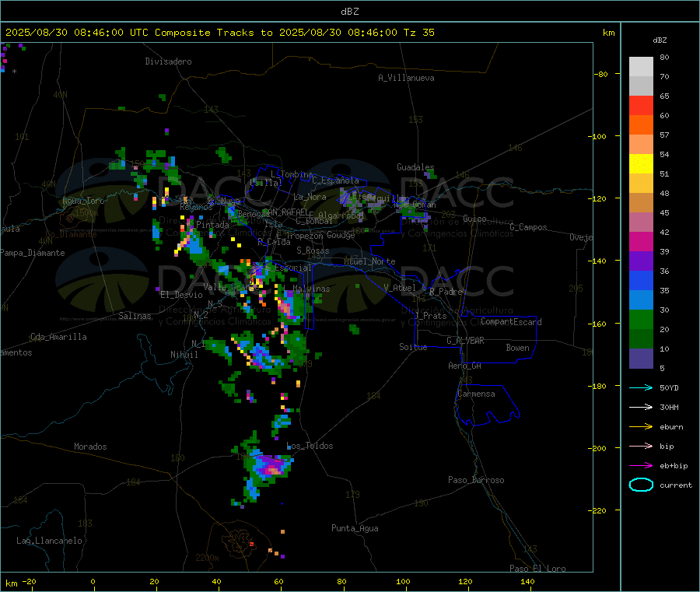Click the Los_Toldos map label
The image size is (700, 592).
[x=310, y=446]
